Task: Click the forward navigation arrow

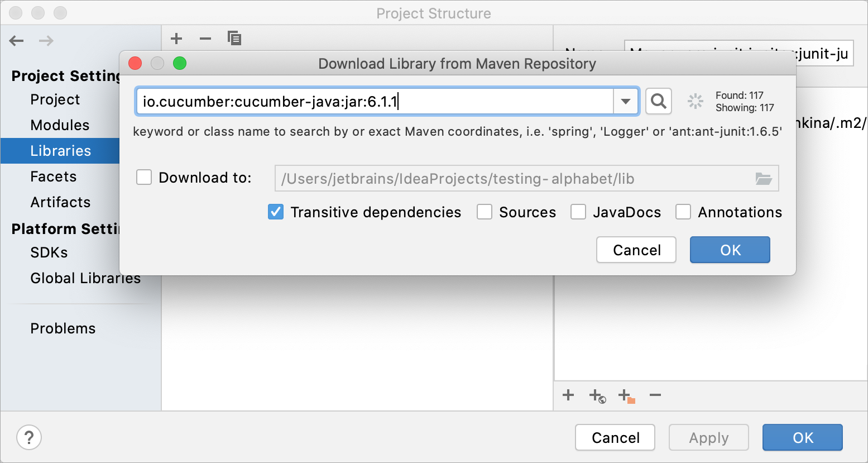Action: pos(46,40)
